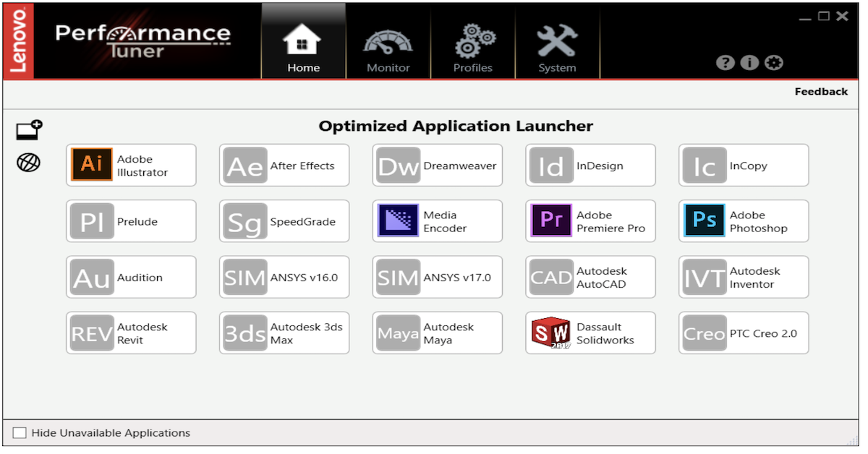Start Adobe Premiere Pro

pos(590,221)
